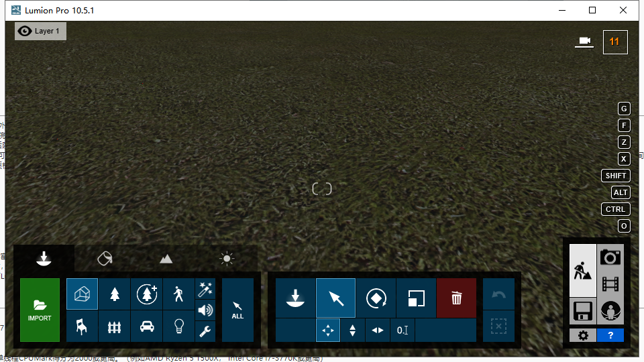Toggle the G key shortcut indicator
This screenshot has width=644, height=362.
pos(624,109)
